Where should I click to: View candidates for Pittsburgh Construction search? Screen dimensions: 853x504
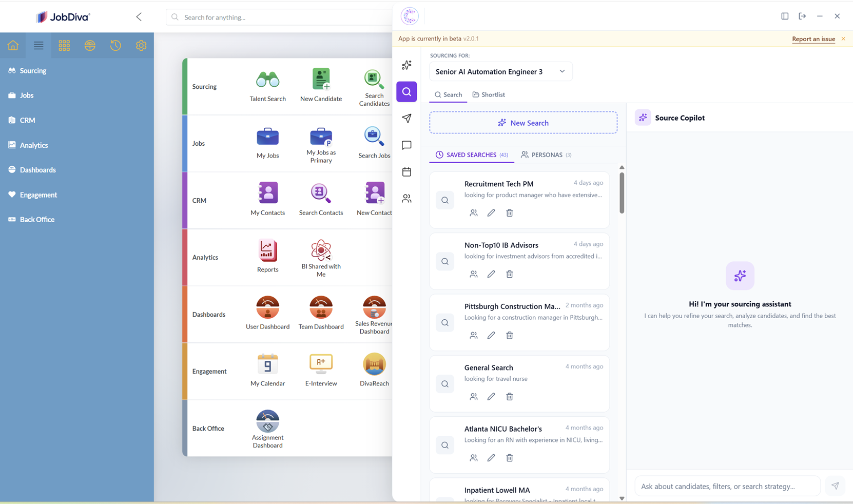click(474, 335)
